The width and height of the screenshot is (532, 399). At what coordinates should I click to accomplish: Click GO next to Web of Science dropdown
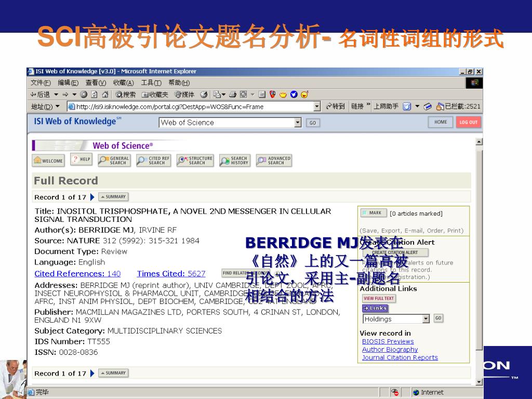(x=312, y=123)
